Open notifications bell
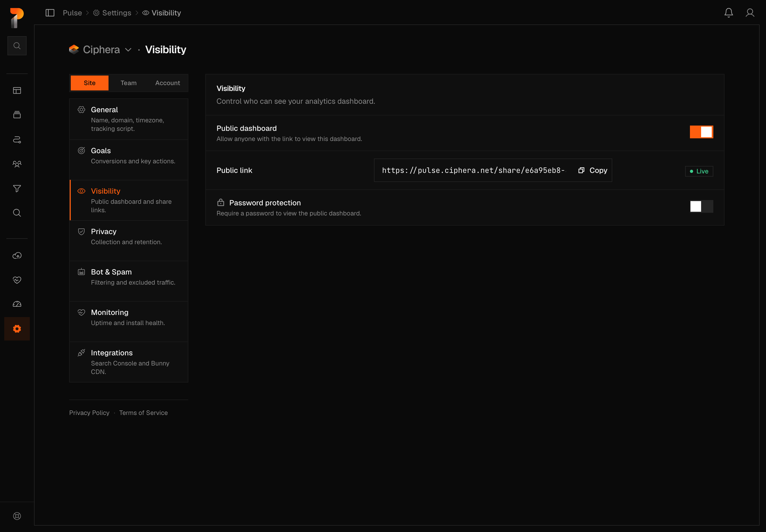The image size is (766, 532). 729,13
